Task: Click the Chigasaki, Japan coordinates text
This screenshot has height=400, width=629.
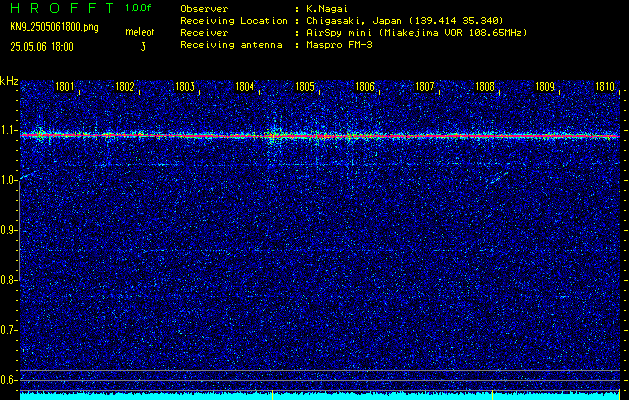Action: tap(404, 20)
